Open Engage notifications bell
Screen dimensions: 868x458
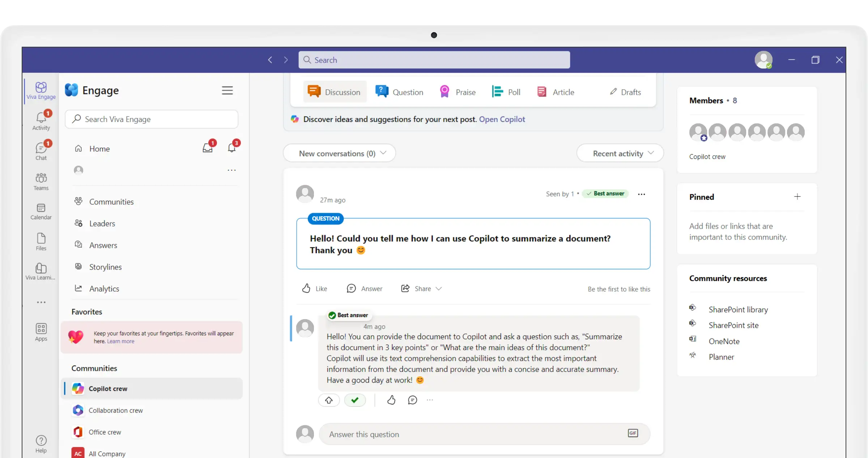click(232, 148)
